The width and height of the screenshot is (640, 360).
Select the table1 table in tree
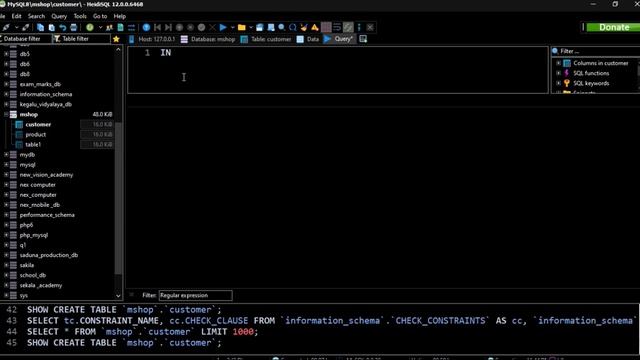click(33, 144)
